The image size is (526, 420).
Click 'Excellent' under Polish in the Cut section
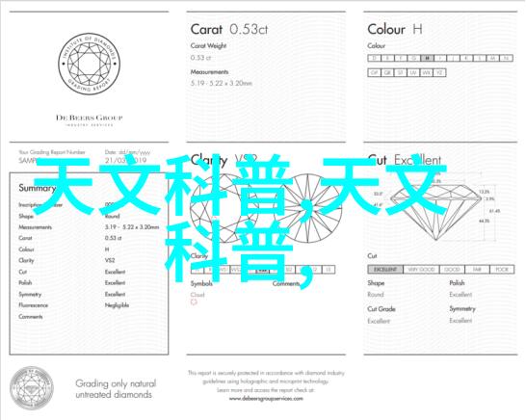pyautogui.click(x=460, y=295)
